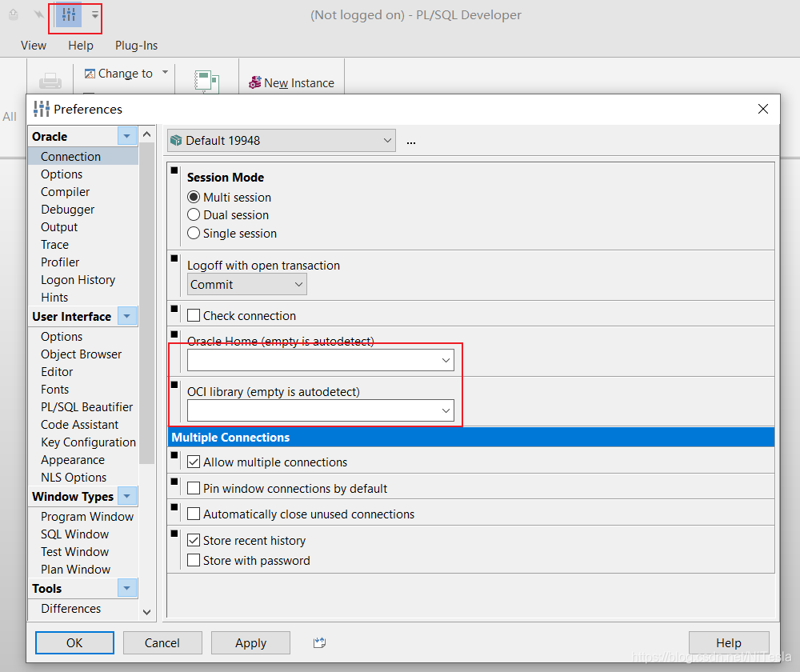Screen dimensions: 800x672
Task: Confirm preferences with OK
Action: click(x=74, y=643)
